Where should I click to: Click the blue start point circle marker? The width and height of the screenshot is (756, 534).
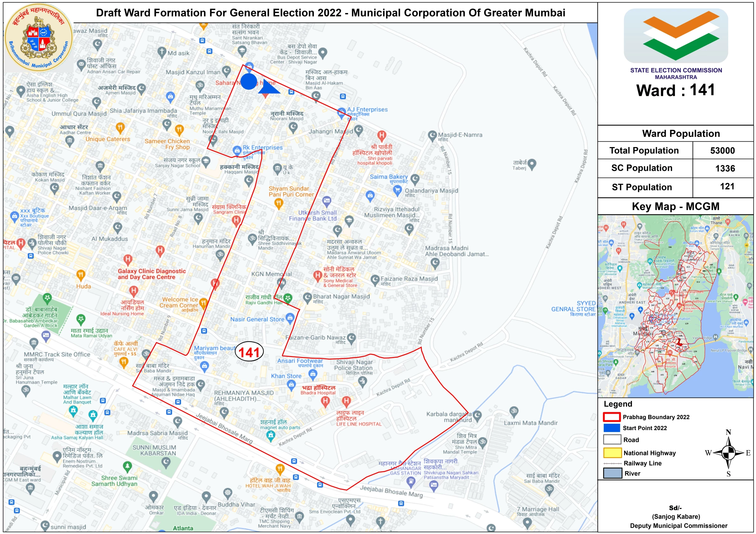(x=249, y=81)
